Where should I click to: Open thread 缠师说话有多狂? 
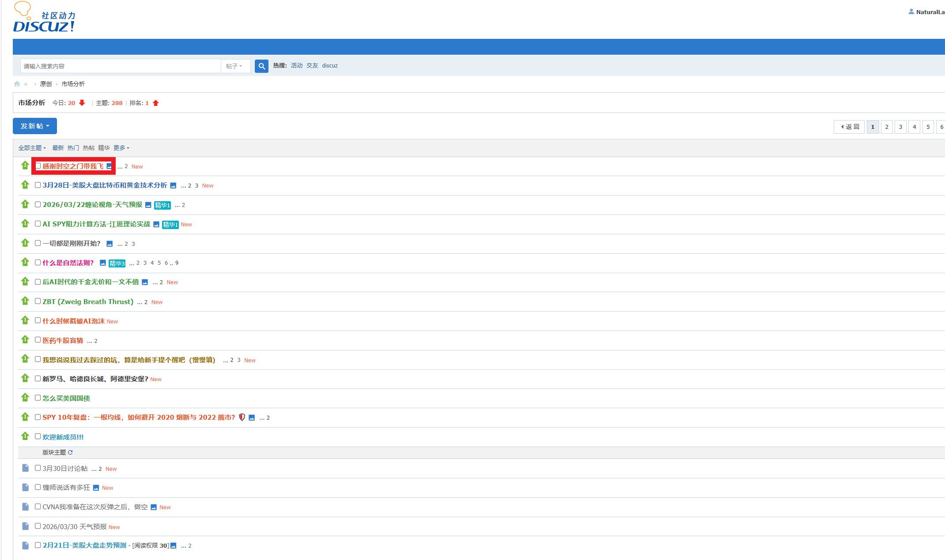click(x=66, y=488)
